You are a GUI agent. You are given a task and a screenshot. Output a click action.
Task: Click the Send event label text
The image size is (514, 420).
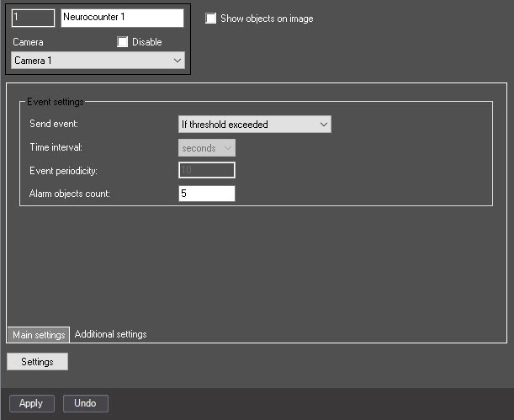[53, 125]
